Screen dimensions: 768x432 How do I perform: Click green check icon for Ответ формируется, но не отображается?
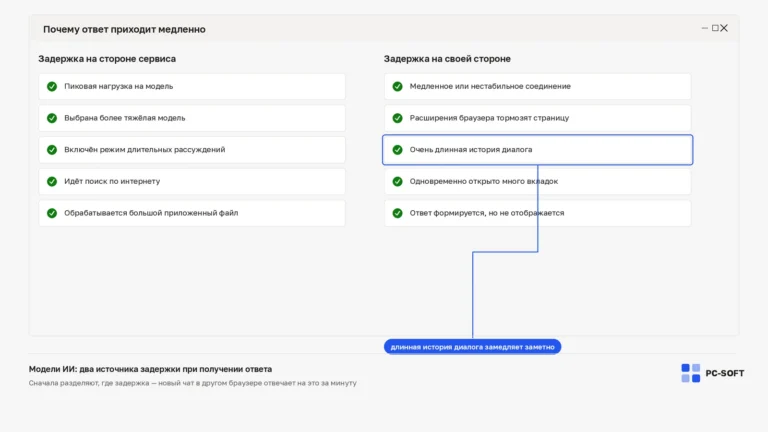click(397, 213)
